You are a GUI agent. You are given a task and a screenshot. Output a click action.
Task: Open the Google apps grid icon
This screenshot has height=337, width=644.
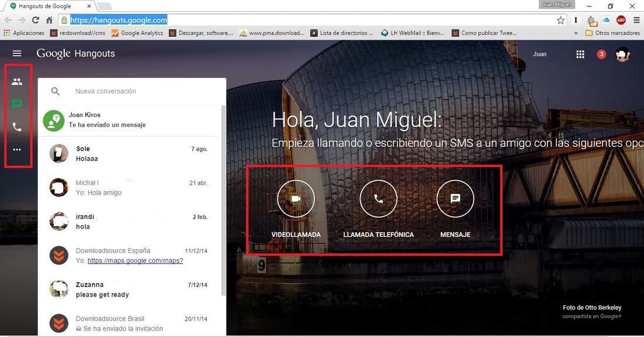coord(580,55)
